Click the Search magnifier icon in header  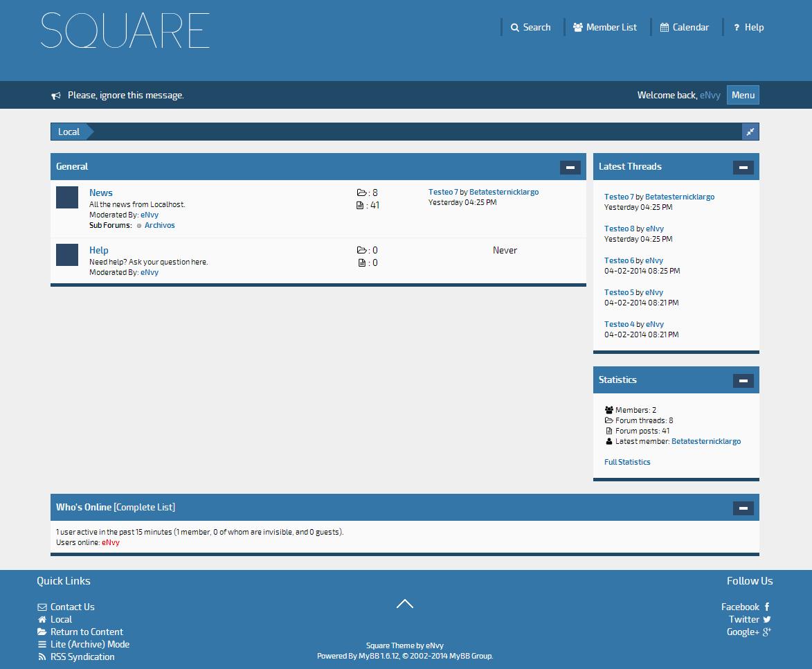(x=515, y=28)
